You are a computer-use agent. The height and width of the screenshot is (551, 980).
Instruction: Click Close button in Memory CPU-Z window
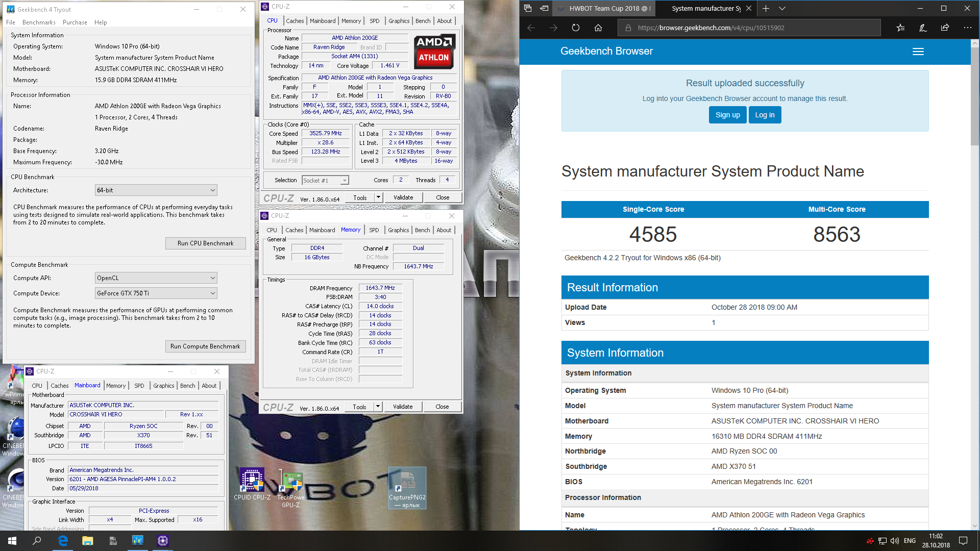[x=442, y=407]
